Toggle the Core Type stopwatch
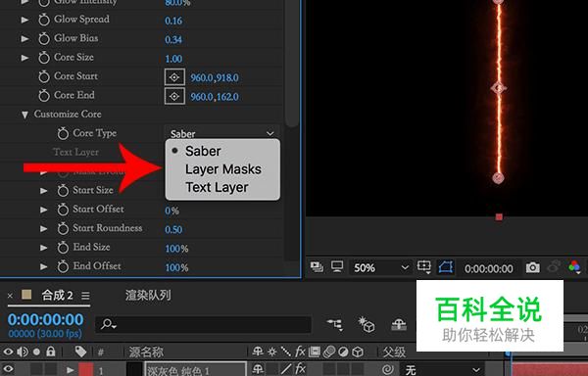 (x=63, y=133)
